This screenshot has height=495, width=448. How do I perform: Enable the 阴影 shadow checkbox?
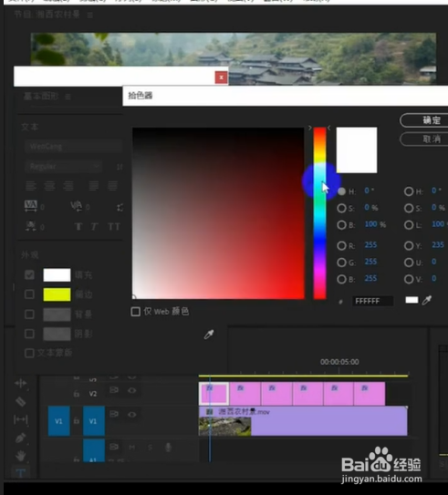coord(29,334)
